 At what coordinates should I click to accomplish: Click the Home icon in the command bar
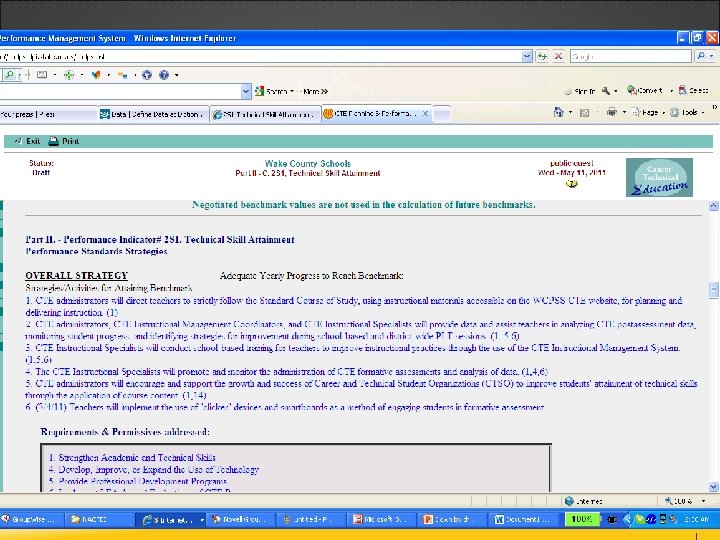558,112
